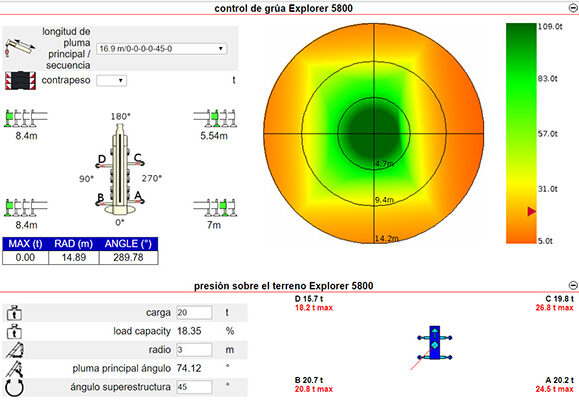Image resolution: width=579 pixels, height=405 pixels.
Task: Click the orange bottom of the color scale
Action: tap(521, 236)
